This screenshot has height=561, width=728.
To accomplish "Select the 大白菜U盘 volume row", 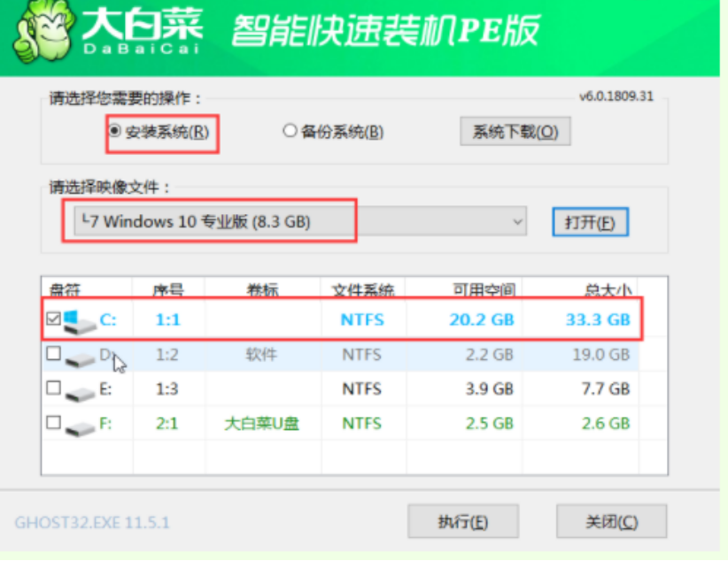I will click(261, 424).
